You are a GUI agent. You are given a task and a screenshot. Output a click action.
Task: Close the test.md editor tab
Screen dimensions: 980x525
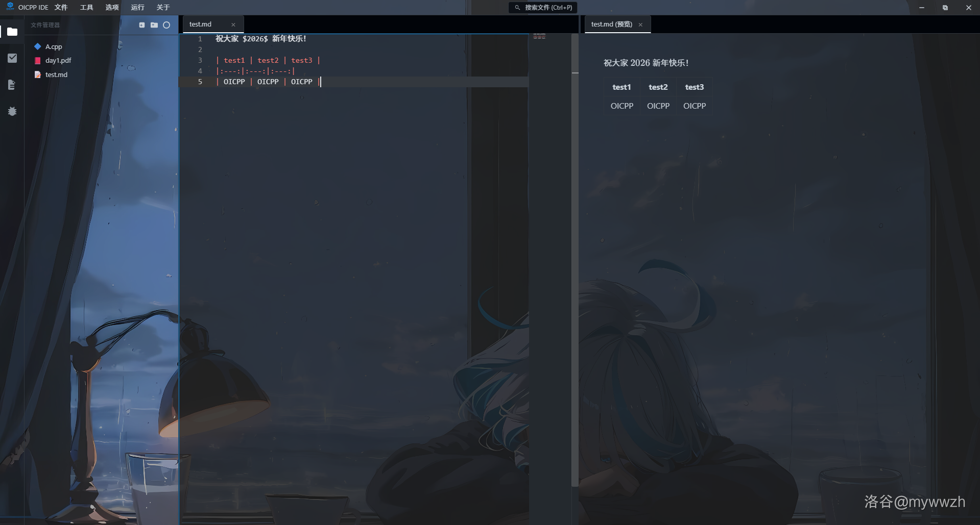[233, 25]
